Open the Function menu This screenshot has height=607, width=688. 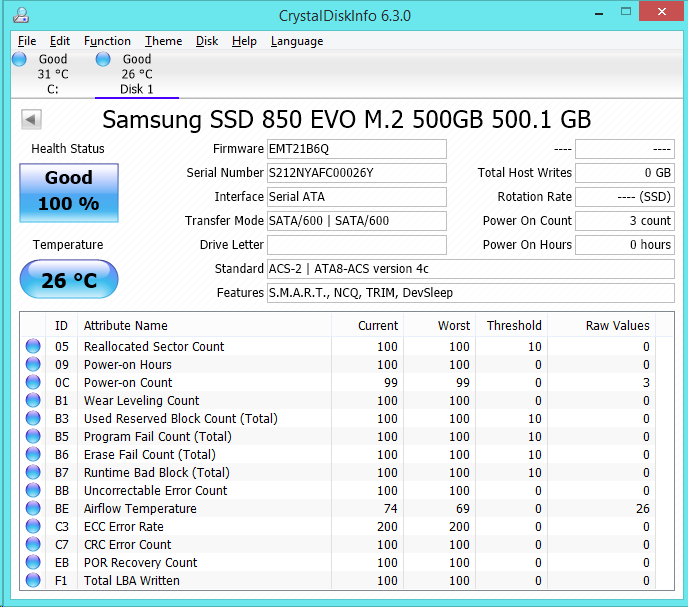pyautogui.click(x=107, y=41)
